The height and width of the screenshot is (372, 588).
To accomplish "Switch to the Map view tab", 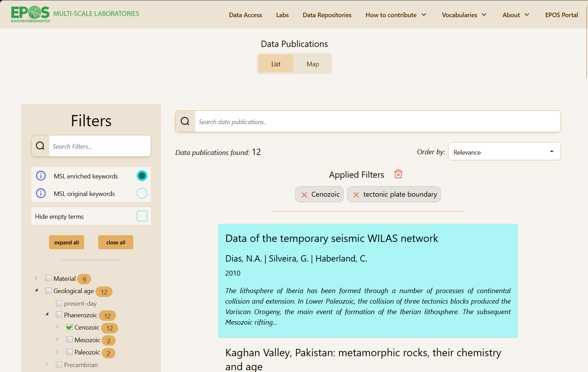I will coord(313,64).
